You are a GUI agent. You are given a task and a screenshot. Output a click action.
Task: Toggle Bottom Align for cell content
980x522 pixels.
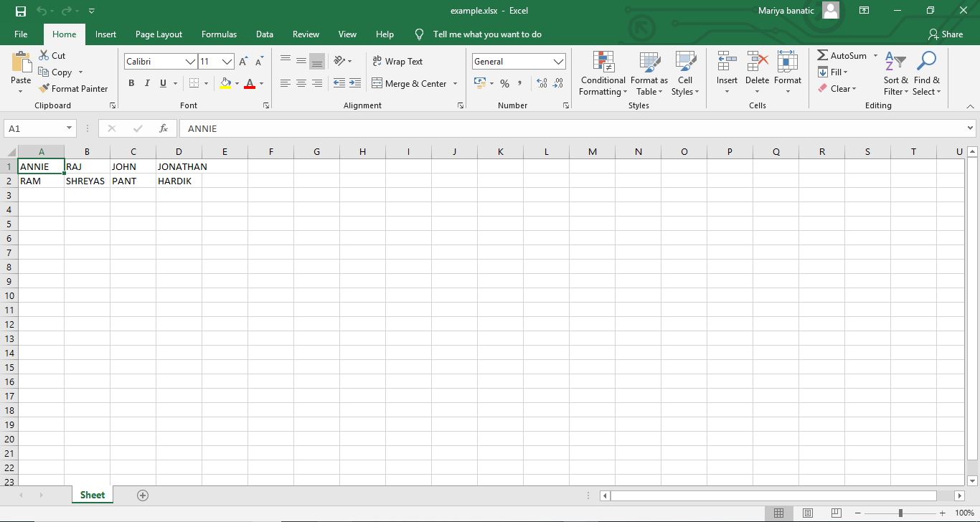click(317, 61)
